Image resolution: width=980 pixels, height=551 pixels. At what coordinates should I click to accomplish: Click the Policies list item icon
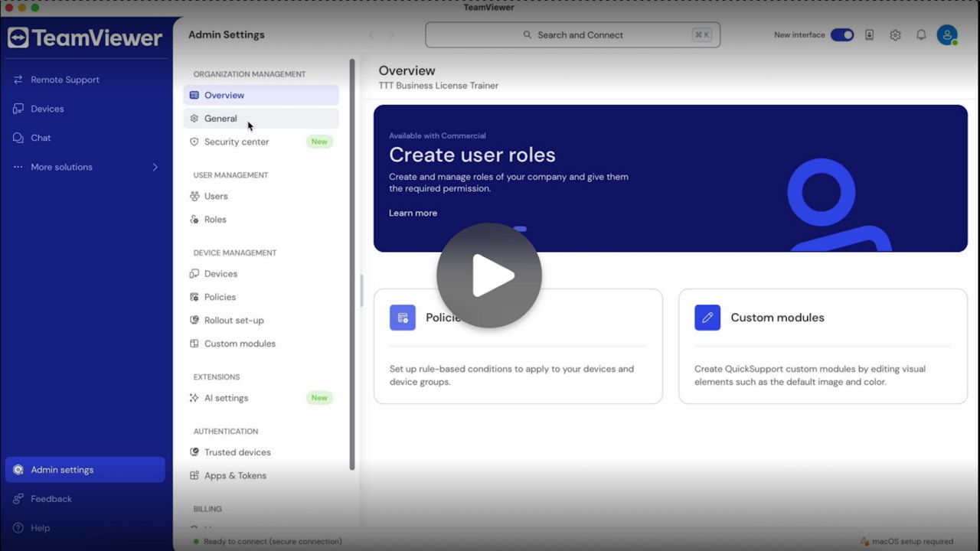point(194,297)
